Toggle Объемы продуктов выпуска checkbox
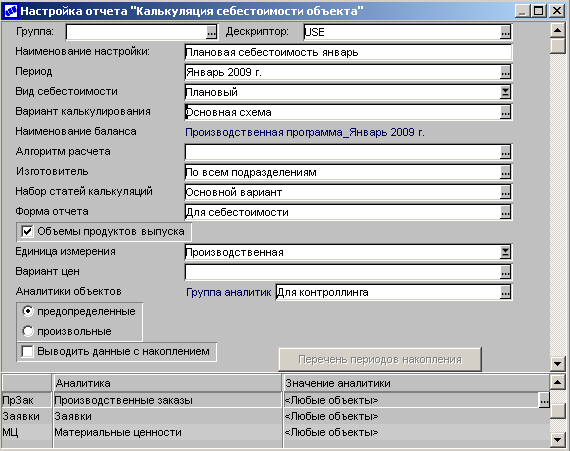The image size is (570, 451). [x=27, y=231]
